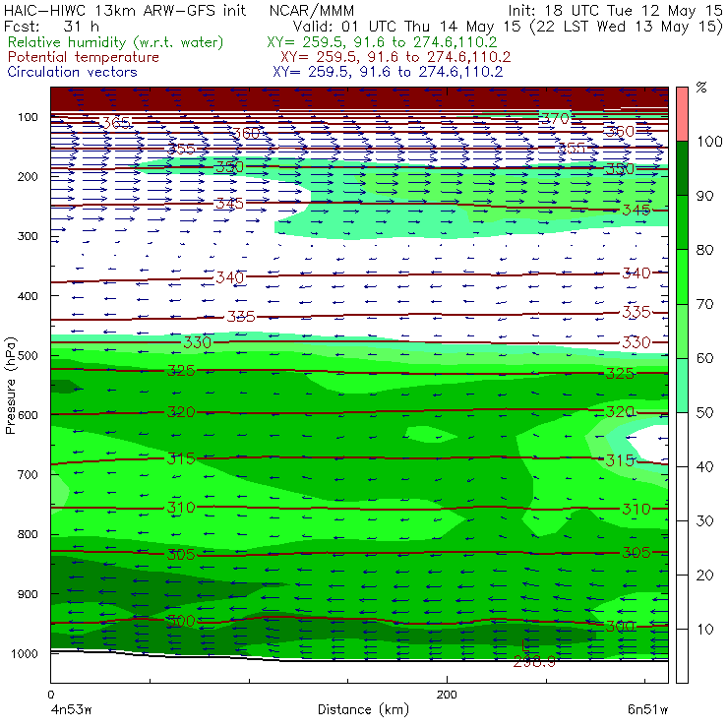Screen dimensions: 728x728
Task: Click the 'Init: 18 UTC Tue 12 May 15' text
Action: 615,11
